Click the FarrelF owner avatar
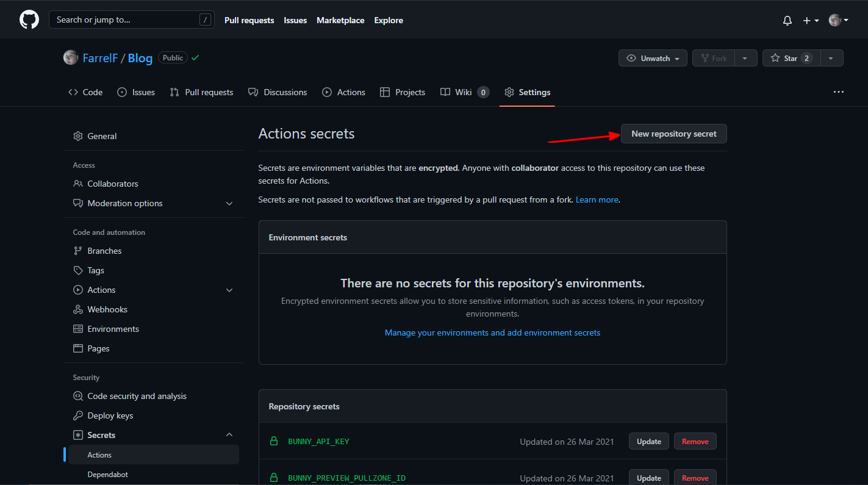 point(71,57)
